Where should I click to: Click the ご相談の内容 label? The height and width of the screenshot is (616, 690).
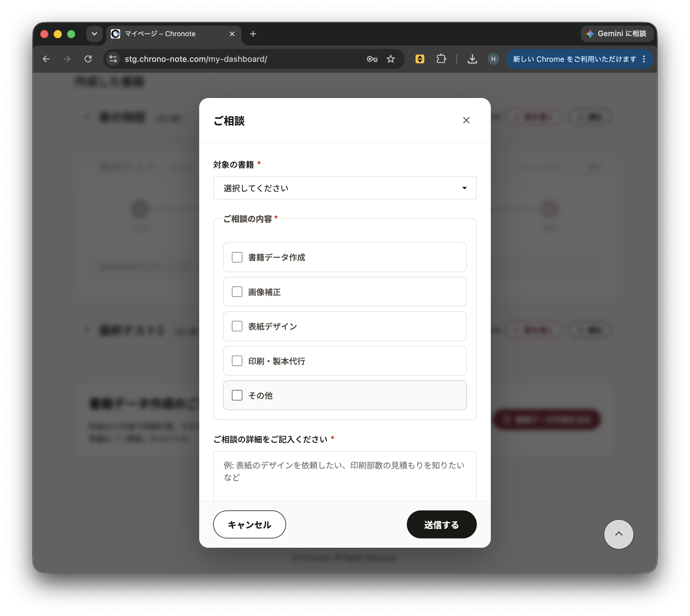point(248,219)
